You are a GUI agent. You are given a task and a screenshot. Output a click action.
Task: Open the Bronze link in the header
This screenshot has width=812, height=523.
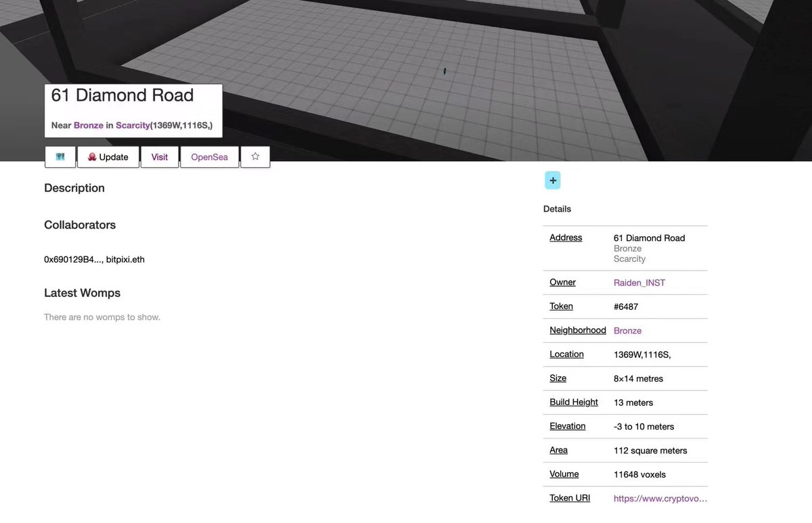pyautogui.click(x=89, y=125)
